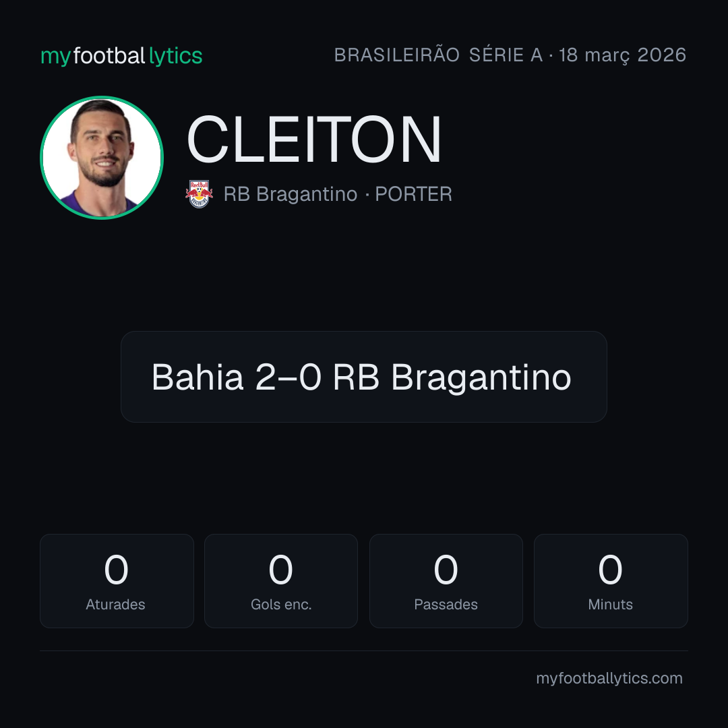Click the 18 març 2026 date text
Viewport: 728px width, 728px height.
tap(622, 55)
